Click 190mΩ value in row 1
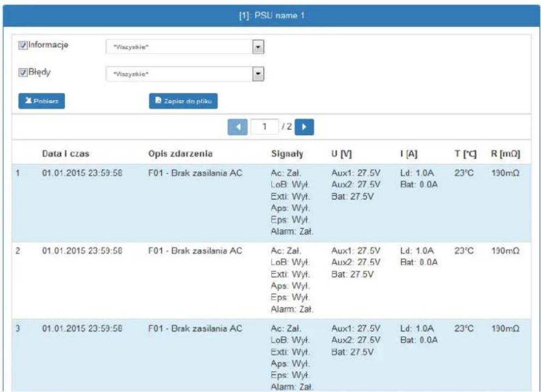This screenshot has height=392, width=541. click(505, 173)
